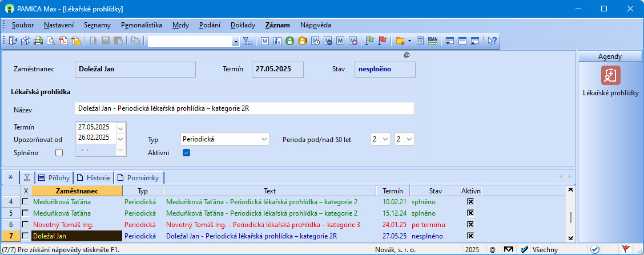This screenshot has height=255, width=644.
Task: Click the green flag toolbar icon
Action: (369, 41)
